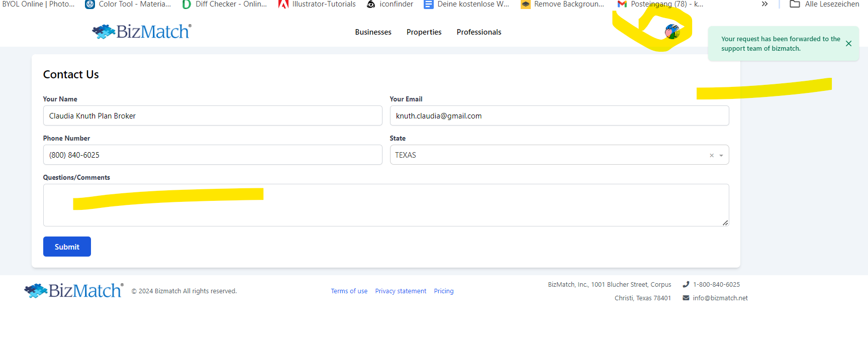This screenshot has width=868, height=354.
Task: Dismiss the request forwarded notification
Action: click(848, 44)
